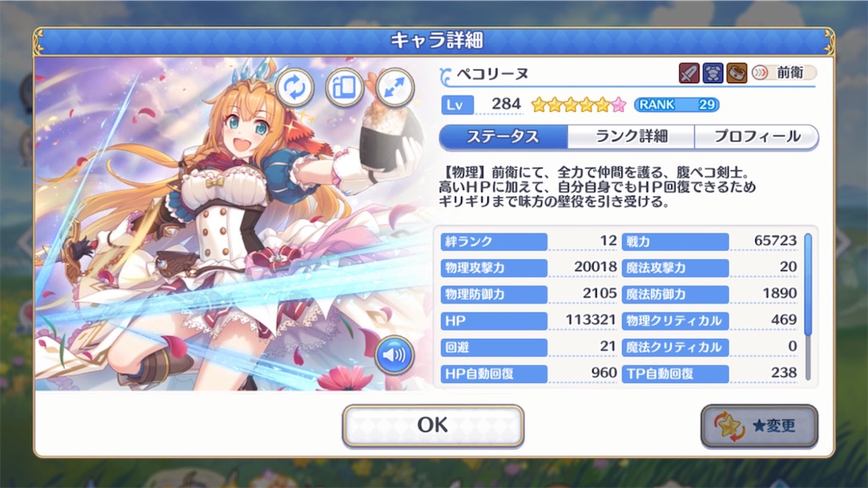Click the circular arrows rotate illustration icon

point(294,87)
